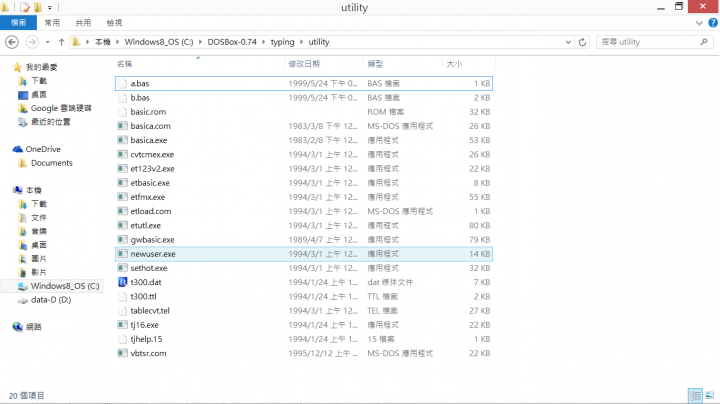The width and height of the screenshot is (720, 404).
Task: Select the t300.dat file icon
Action: point(122,282)
